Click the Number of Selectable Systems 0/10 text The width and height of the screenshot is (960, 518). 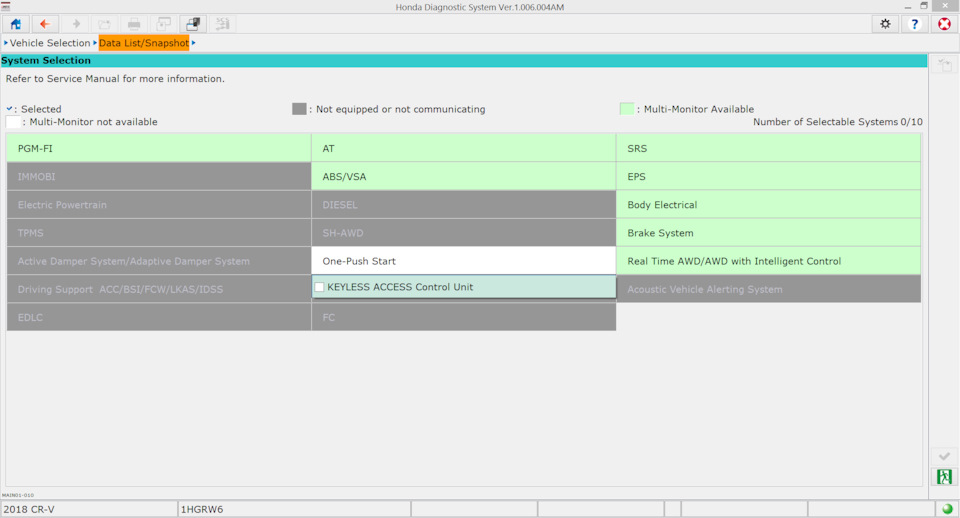coord(838,122)
